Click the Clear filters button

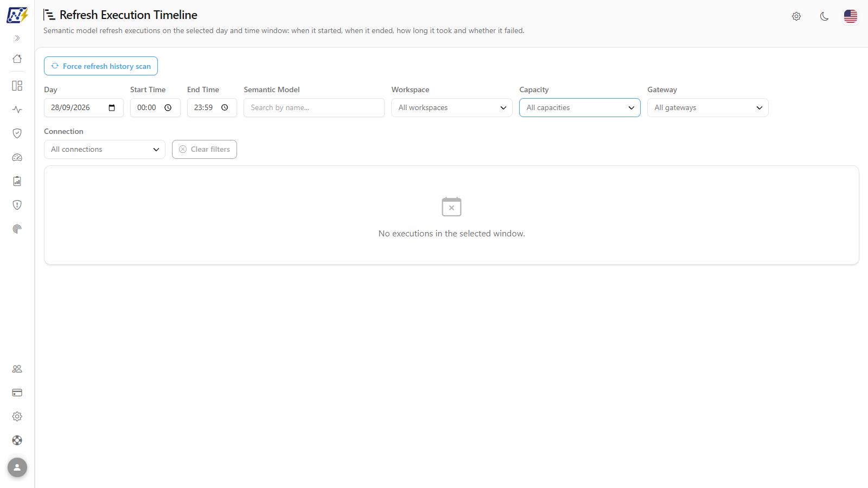pos(205,149)
